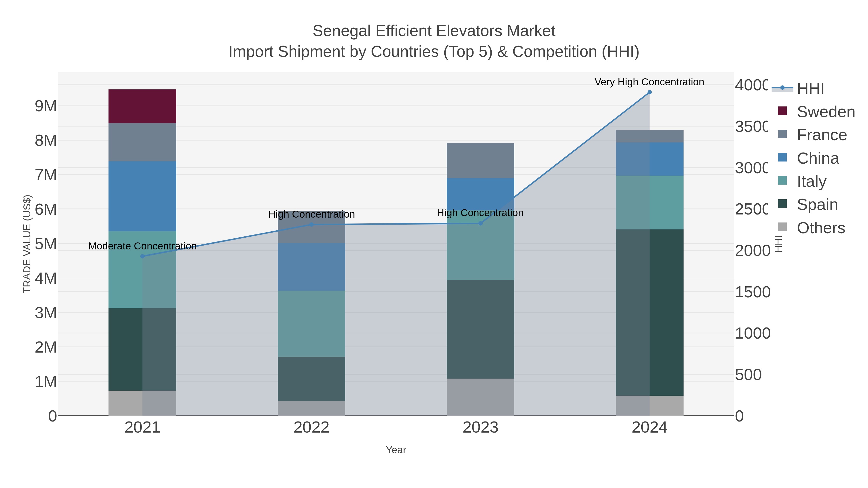Click the Italy segment of the 2021 bar
The height and width of the screenshot is (488, 868).
pyautogui.click(x=142, y=270)
